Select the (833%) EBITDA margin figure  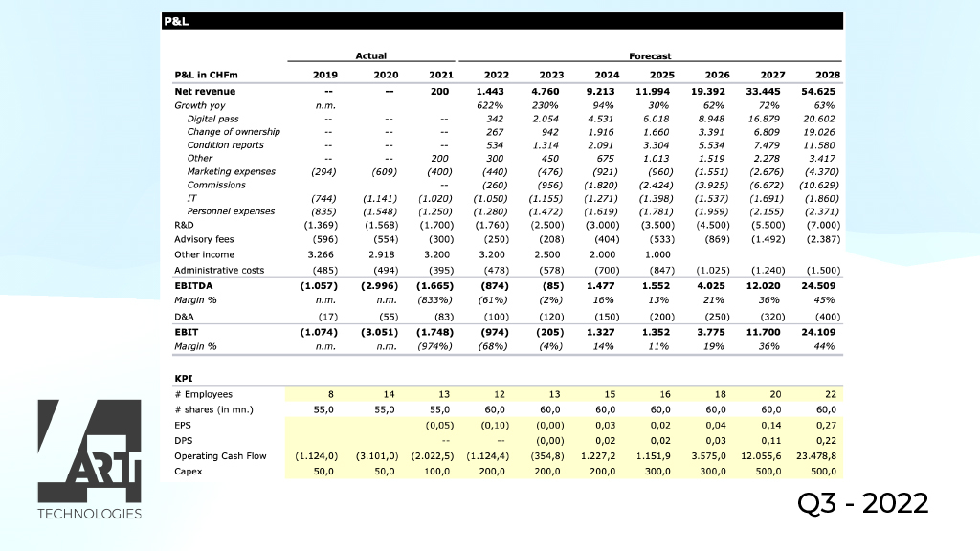coord(434,300)
